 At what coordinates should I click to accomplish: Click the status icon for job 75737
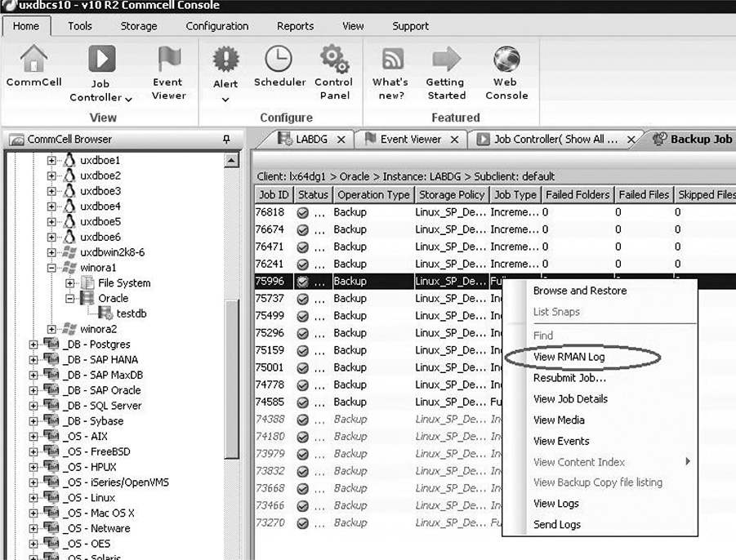pyautogui.click(x=303, y=299)
